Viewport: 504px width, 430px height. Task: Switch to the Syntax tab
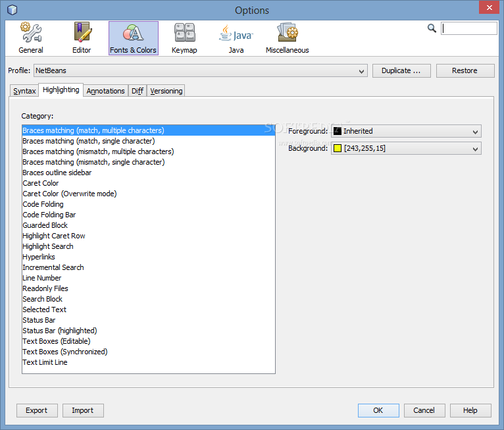24,91
